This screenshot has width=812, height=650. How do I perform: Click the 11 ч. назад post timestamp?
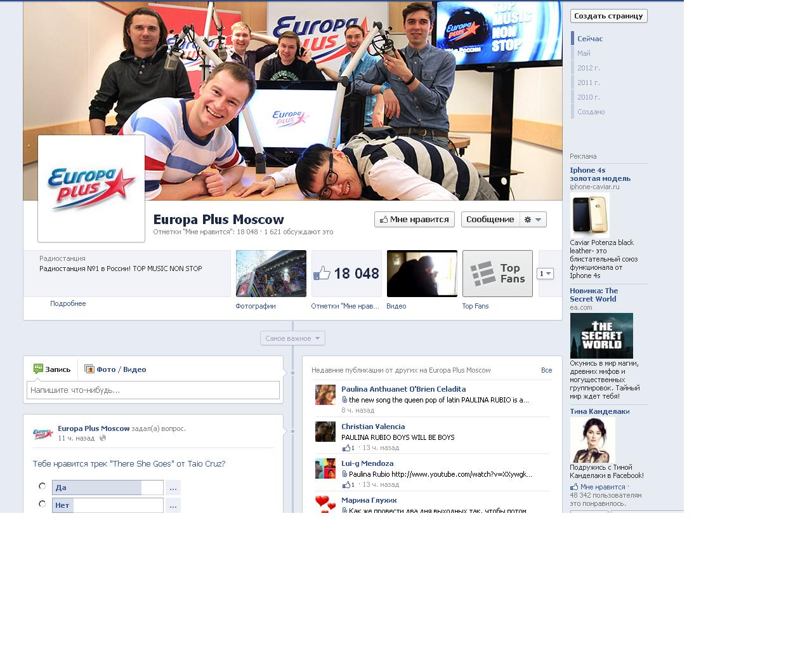coord(76,438)
